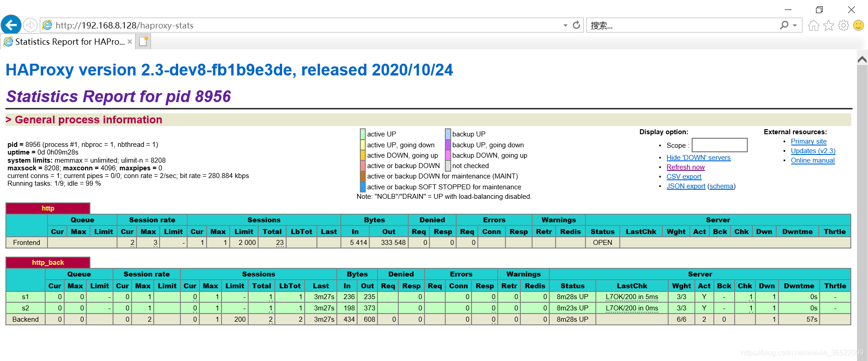Click the http_back proxy section title

point(48,263)
